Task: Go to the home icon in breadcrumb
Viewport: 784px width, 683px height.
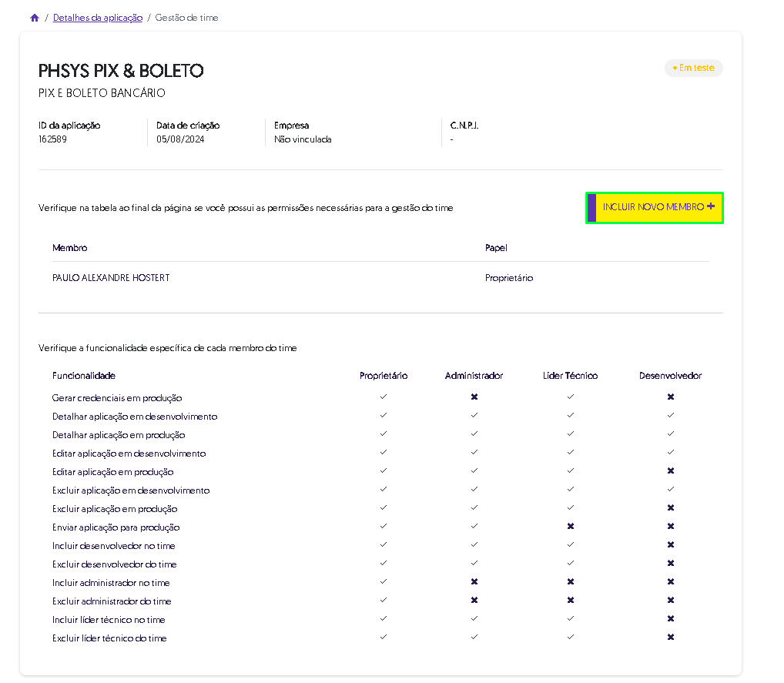Action: [x=35, y=18]
